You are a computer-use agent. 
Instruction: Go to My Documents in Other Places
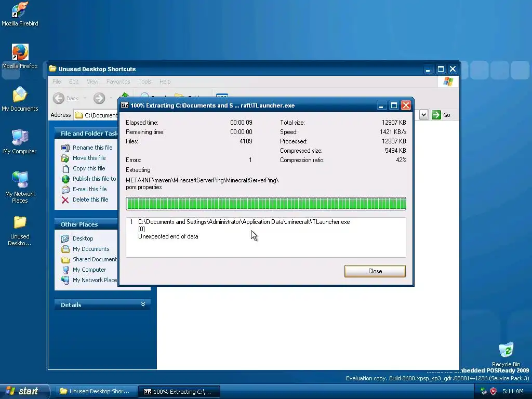(x=91, y=249)
